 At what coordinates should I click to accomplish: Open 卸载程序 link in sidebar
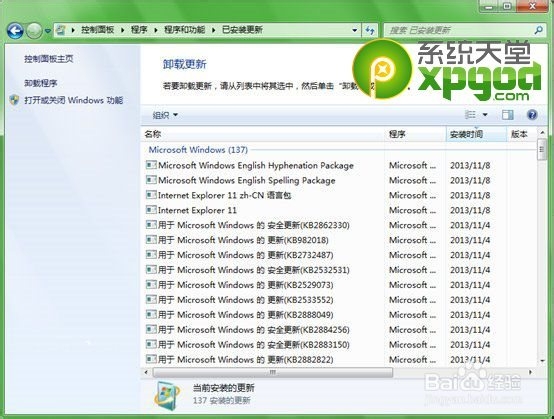[41, 83]
